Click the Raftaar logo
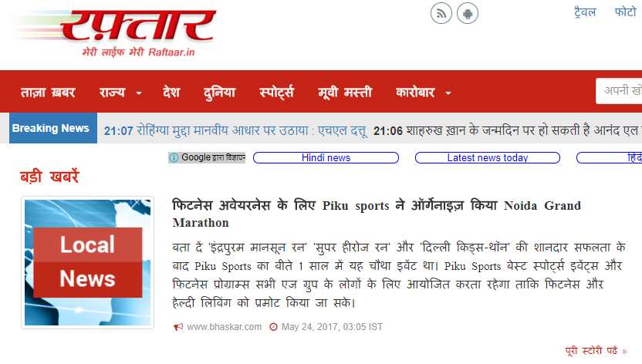642x364 pixels. [113, 33]
